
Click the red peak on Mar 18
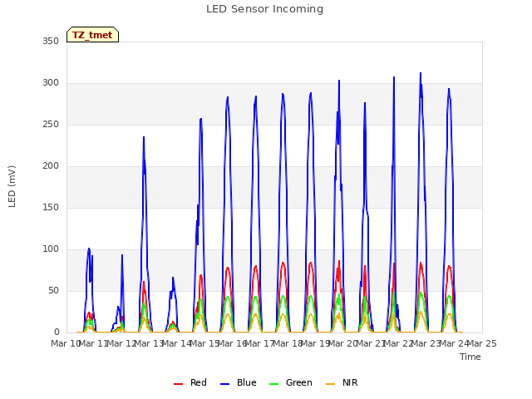283,263
